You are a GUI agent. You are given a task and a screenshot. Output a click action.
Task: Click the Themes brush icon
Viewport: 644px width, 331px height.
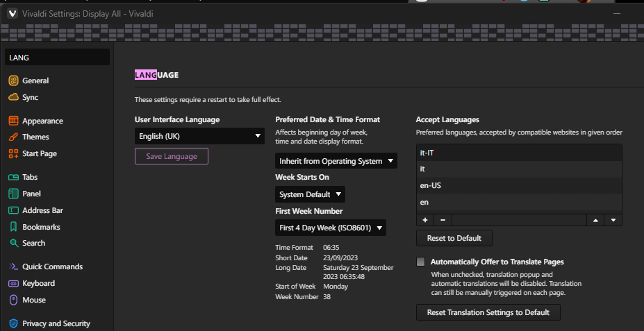(14, 137)
